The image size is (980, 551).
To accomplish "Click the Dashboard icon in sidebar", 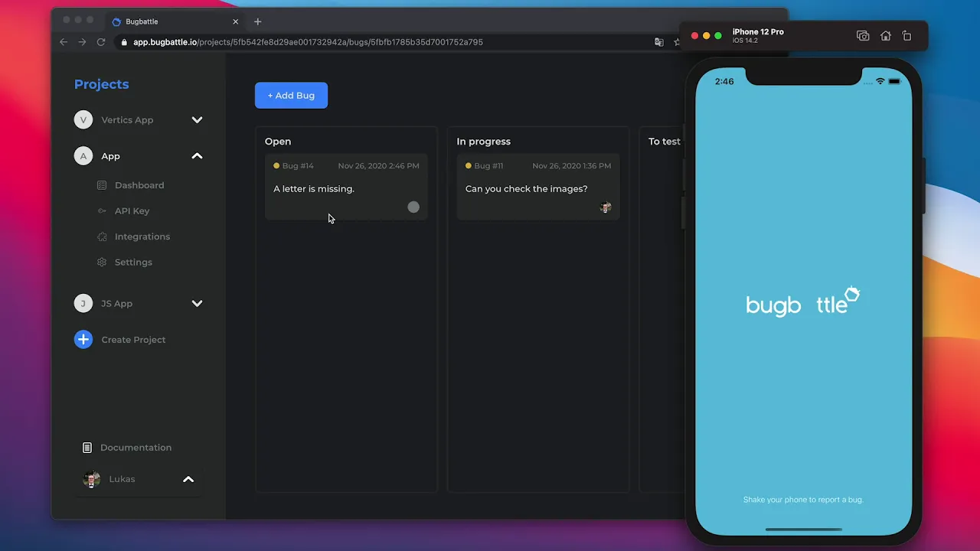I will coord(102,185).
